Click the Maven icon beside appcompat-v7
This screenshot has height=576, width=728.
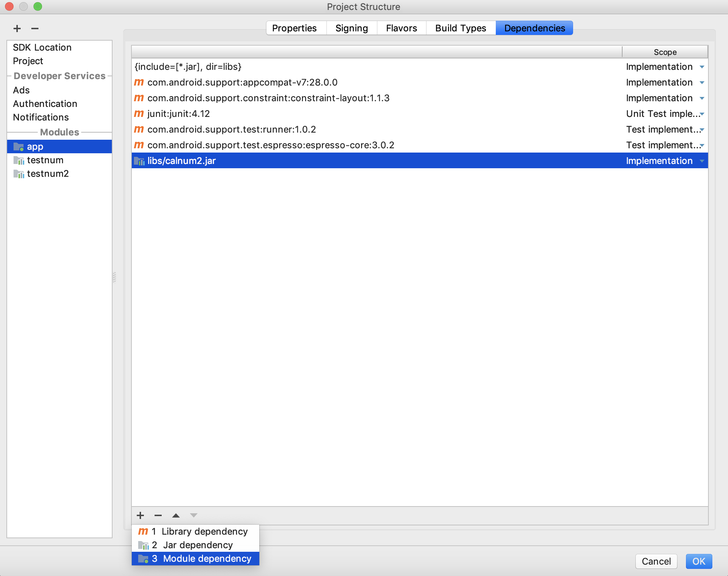pyautogui.click(x=139, y=82)
